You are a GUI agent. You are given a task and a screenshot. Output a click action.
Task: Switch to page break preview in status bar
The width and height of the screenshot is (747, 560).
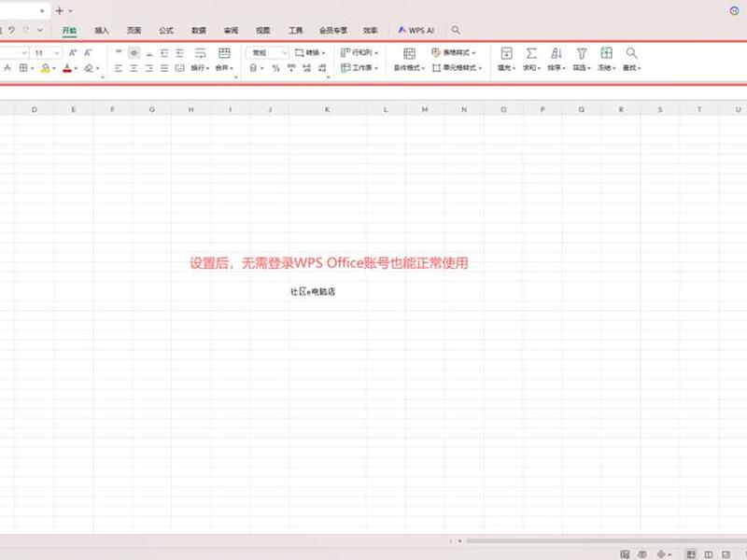pyautogui.click(x=726, y=554)
